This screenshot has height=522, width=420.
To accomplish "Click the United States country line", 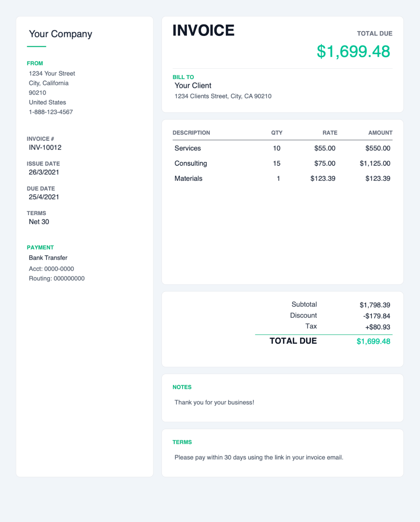I will (47, 102).
